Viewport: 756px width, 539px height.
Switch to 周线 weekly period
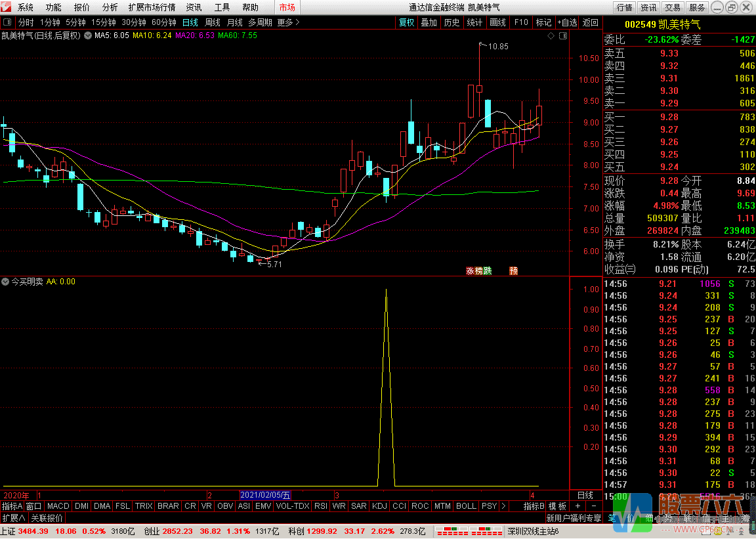coord(213,22)
